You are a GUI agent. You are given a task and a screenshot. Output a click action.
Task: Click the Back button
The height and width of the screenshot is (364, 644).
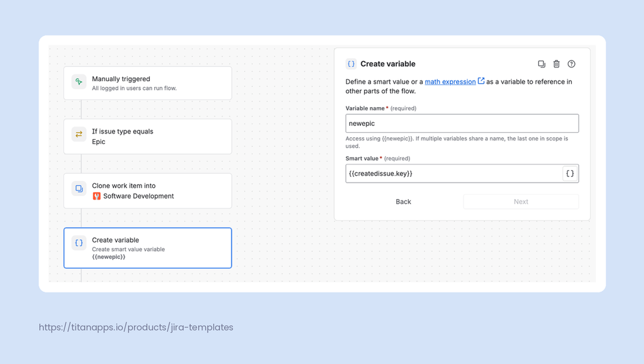pos(403,202)
